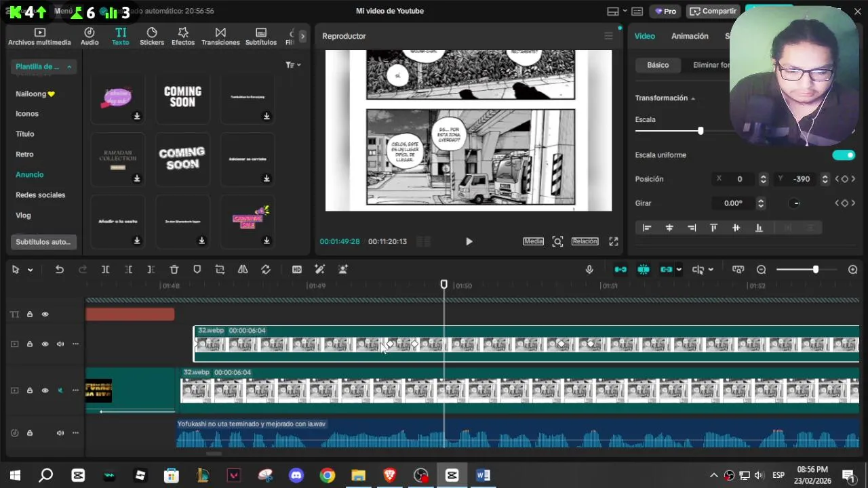Toggle fullscreen preview in the player
Viewport: 868px width, 488px height.
[613, 241]
